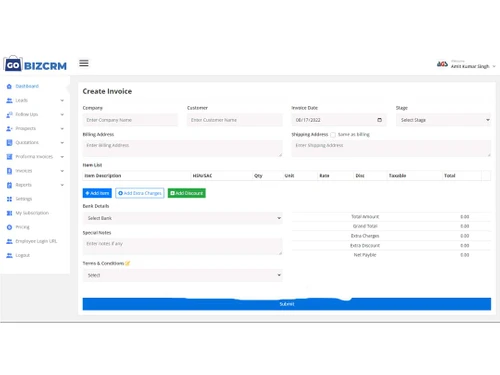Open the Select Bank dropdown
The height and width of the screenshot is (375, 500).
(x=182, y=218)
